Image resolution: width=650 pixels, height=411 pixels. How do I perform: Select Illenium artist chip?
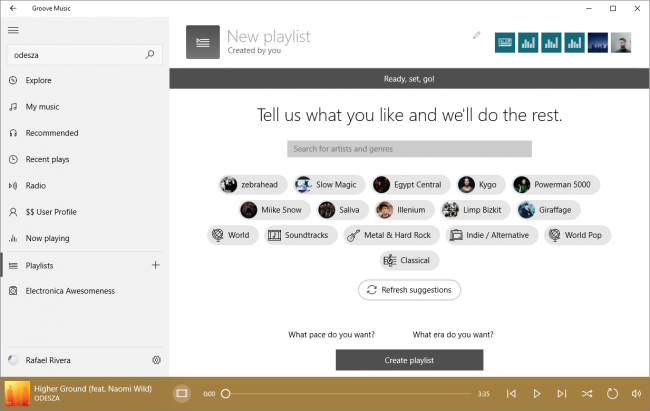404,210
